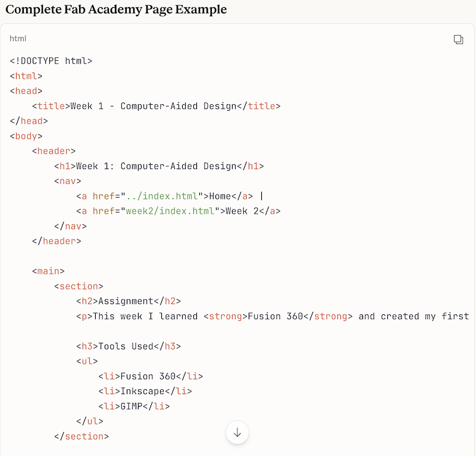Click the h2 Assignment line

point(128,301)
